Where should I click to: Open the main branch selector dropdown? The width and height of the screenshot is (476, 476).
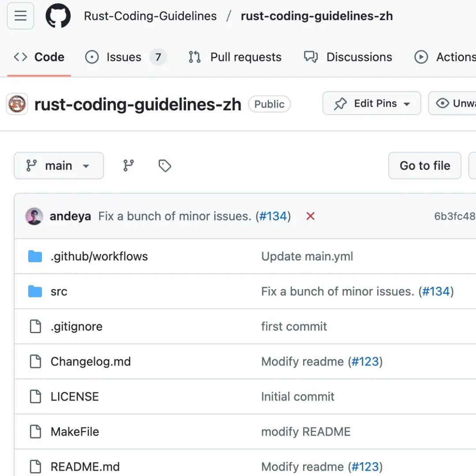(59, 166)
